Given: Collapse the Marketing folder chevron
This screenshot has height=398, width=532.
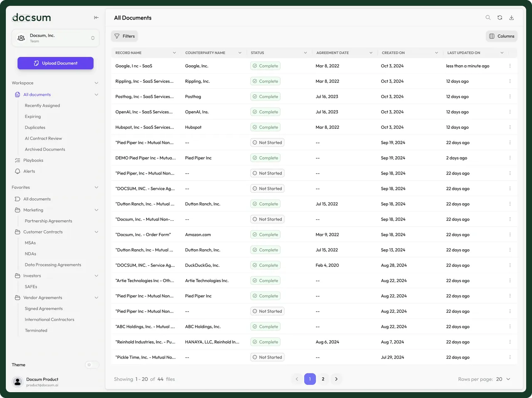Looking at the screenshot, I should [x=96, y=210].
